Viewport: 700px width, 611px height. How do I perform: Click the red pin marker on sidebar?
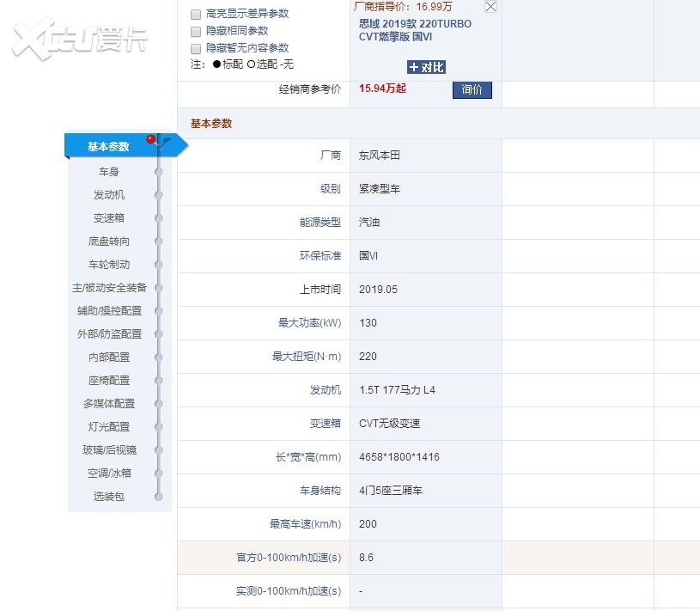pyautogui.click(x=152, y=139)
